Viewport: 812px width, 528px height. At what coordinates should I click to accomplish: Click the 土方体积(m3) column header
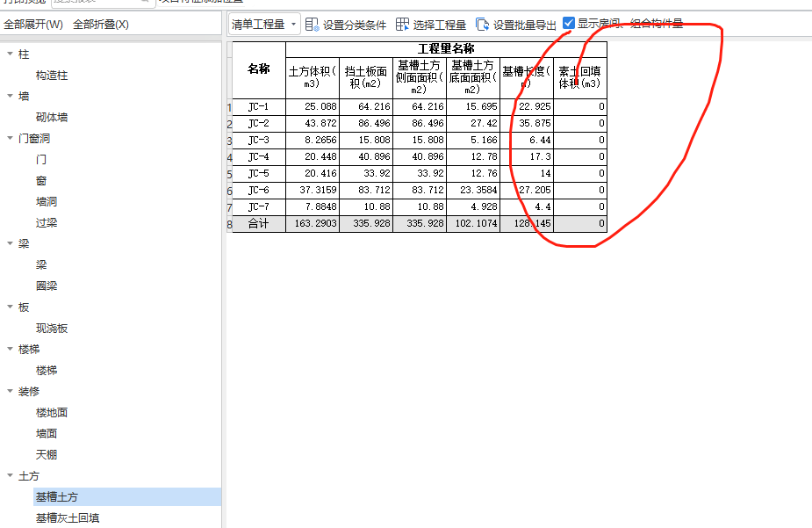[x=313, y=77]
